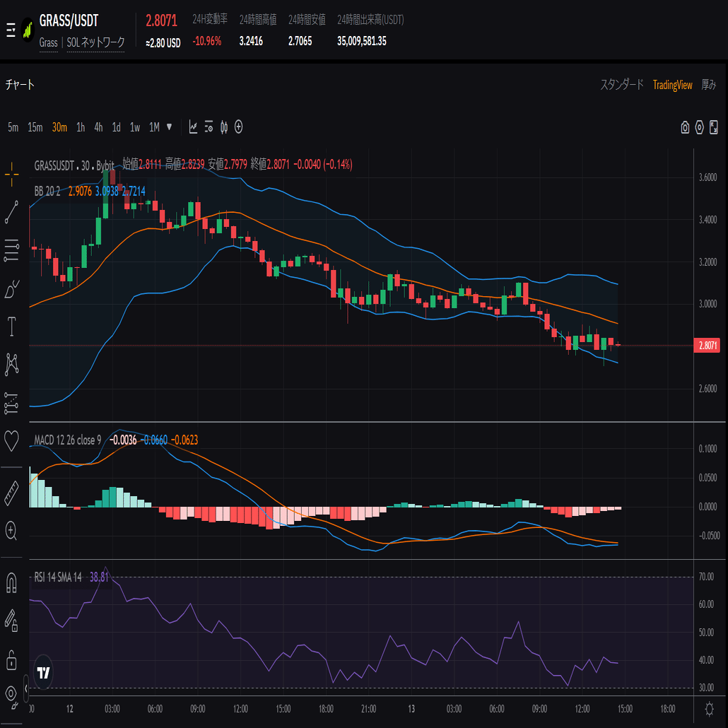Select the text annotation tool
Image resolution: width=728 pixels, height=728 pixels.
coord(11,327)
